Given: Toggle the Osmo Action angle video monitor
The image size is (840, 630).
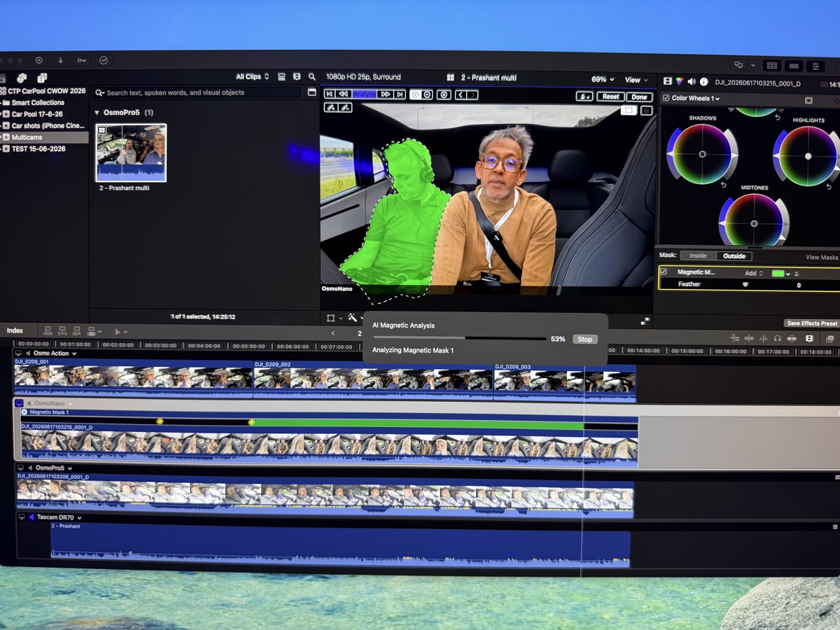Looking at the screenshot, I should pos(18,353).
